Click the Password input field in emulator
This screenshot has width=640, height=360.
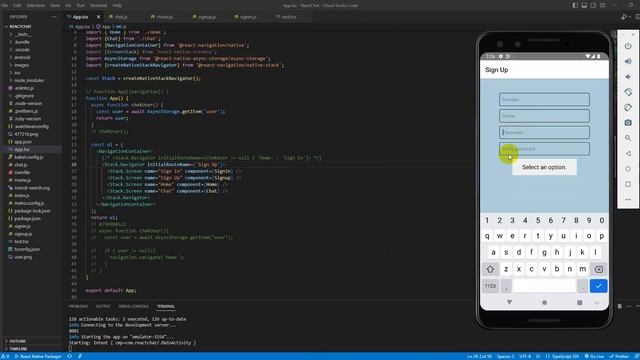[x=544, y=132]
